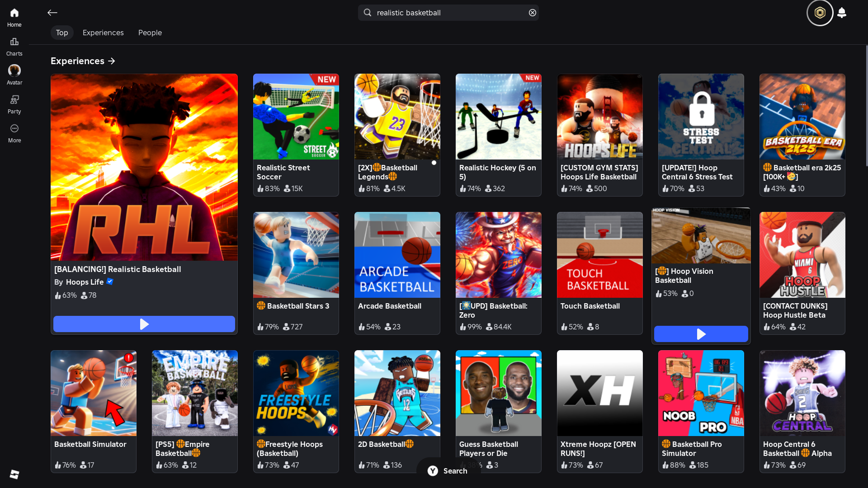Open the RHL Realistic Basketball thumbnail
This screenshot has width=868, height=488.
(144, 167)
